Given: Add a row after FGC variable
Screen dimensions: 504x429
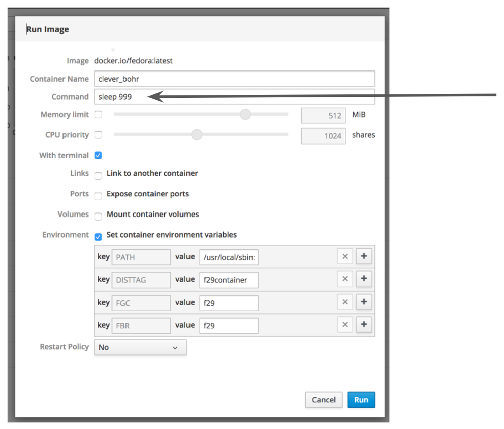Looking at the screenshot, I should point(364,302).
